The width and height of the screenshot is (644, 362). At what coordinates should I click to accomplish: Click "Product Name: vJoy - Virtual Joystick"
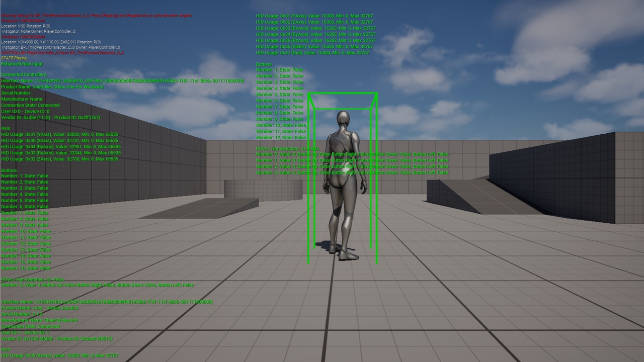point(40,308)
